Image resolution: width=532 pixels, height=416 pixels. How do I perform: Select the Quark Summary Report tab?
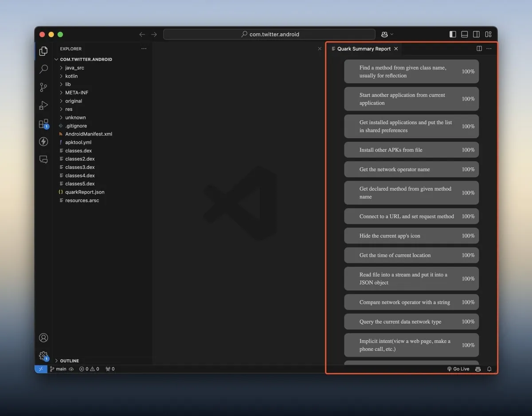tap(364, 49)
